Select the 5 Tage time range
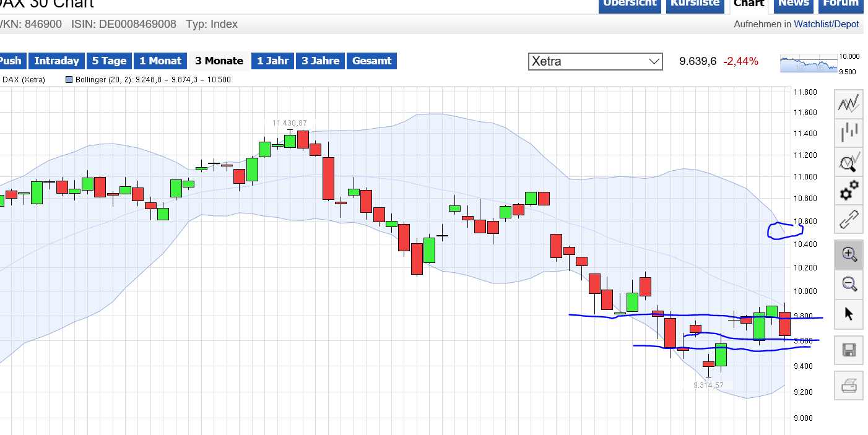This screenshot has height=435, width=868. pos(109,61)
